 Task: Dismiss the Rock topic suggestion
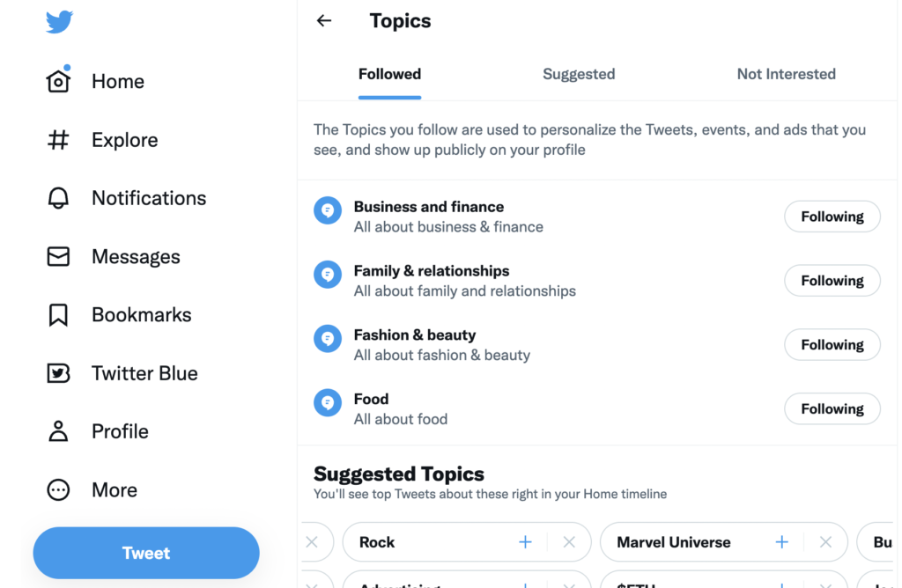[568, 542]
